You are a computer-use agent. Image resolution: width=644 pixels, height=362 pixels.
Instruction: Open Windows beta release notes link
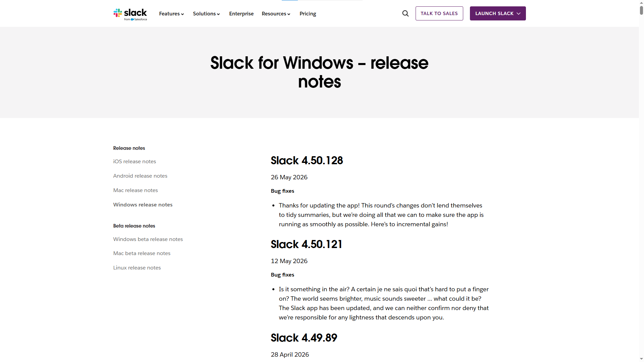(x=148, y=239)
